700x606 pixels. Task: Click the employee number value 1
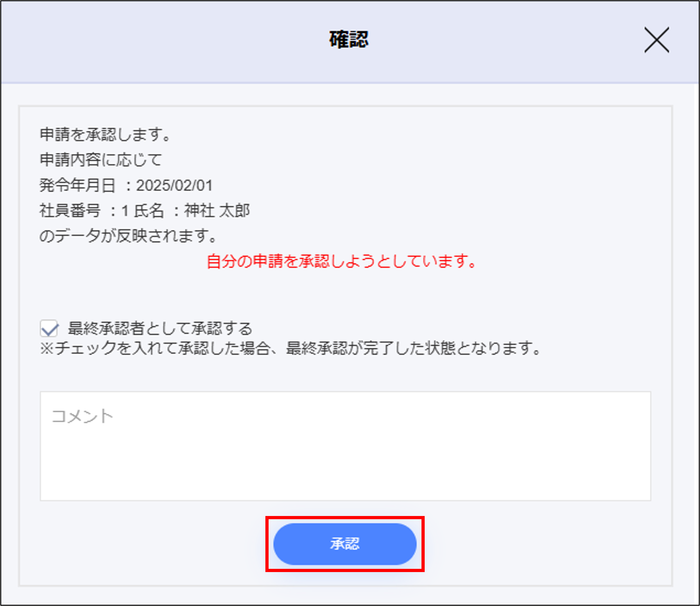(x=125, y=211)
